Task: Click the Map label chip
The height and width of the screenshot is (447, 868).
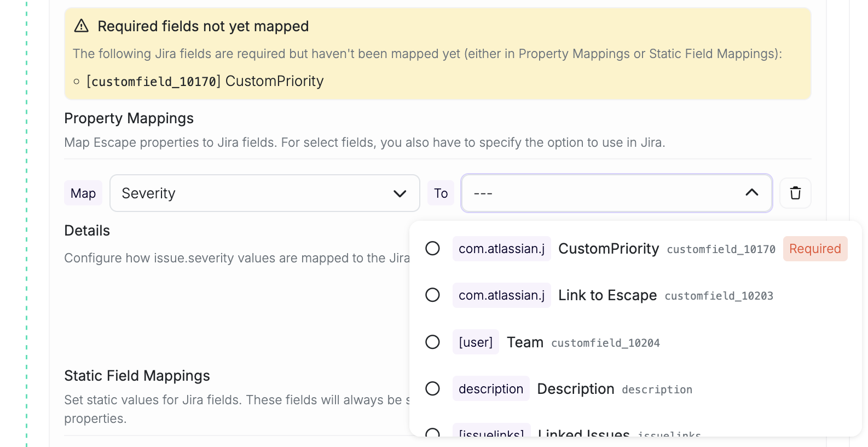Action: click(x=83, y=193)
